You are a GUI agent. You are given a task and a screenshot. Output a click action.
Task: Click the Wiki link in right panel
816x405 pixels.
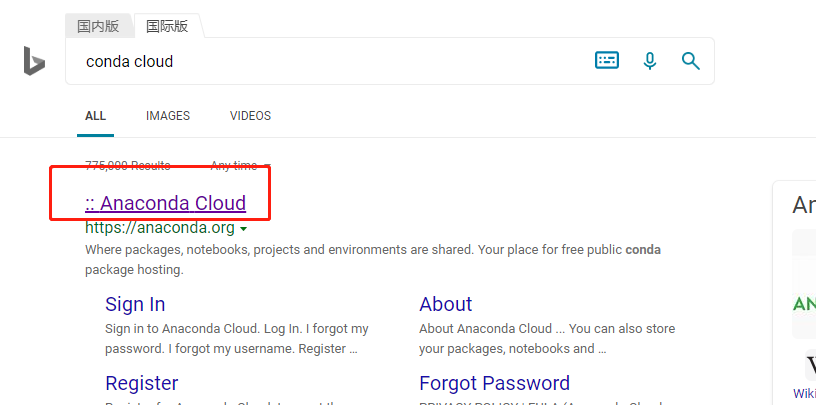(805, 393)
